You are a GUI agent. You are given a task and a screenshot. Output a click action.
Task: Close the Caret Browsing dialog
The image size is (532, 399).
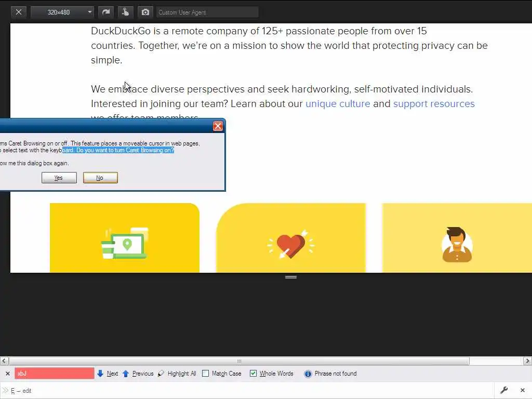pos(218,126)
